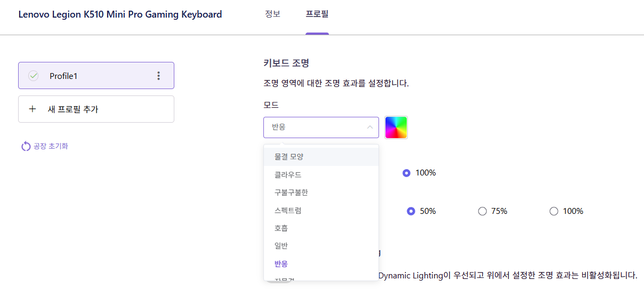
Task: Choose 물결 모양 from the mode list
Action: click(321, 157)
